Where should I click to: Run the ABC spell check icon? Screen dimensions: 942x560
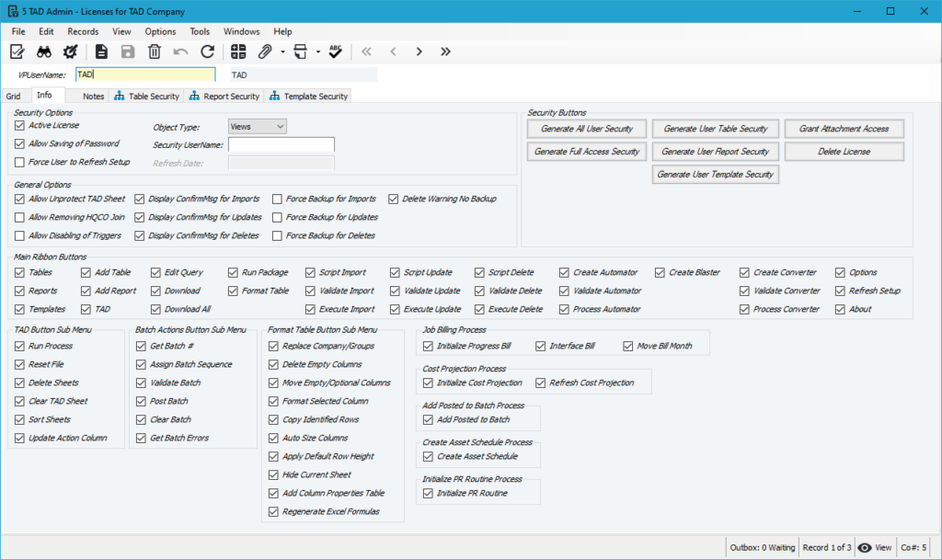point(335,51)
